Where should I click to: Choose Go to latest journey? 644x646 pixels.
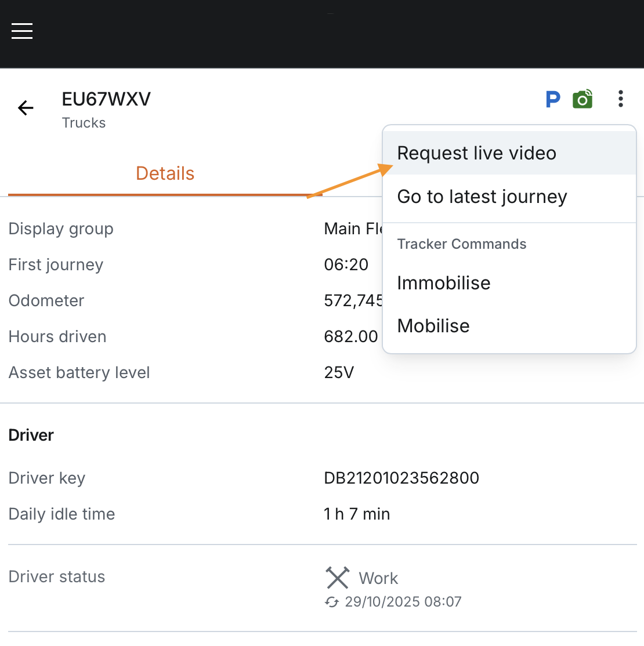click(x=482, y=197)
